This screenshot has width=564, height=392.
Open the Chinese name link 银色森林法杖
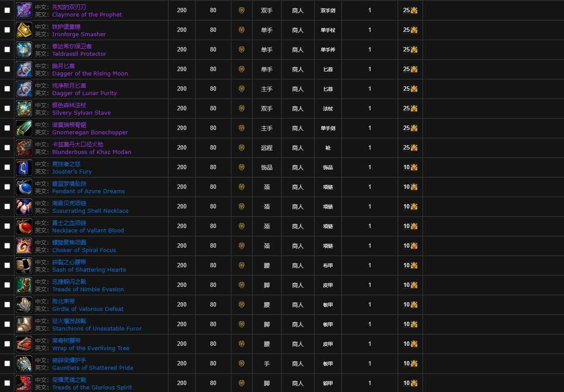pyautogui.click(x=69, y=105)
